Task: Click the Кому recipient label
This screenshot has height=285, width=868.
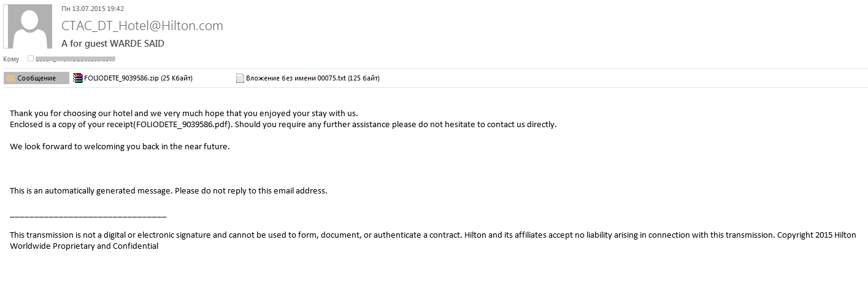Action: coord(11,59)
